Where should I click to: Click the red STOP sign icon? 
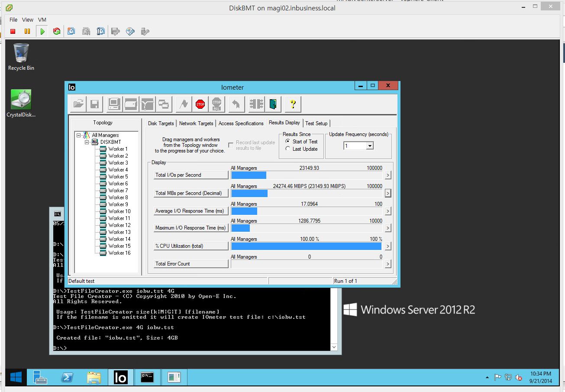tap(200, 104)
